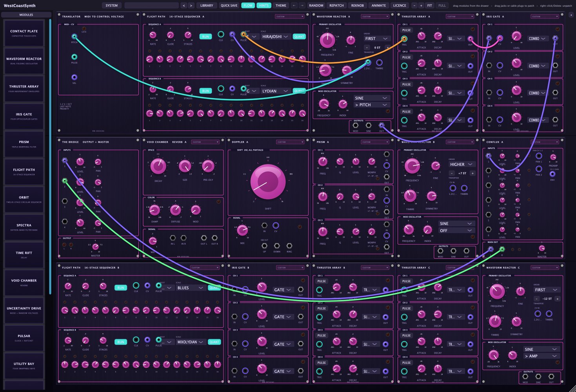Click Waveform Reactor C SINE output jack
Viewport: 576px width, 392px height.
tap(538, 376)
